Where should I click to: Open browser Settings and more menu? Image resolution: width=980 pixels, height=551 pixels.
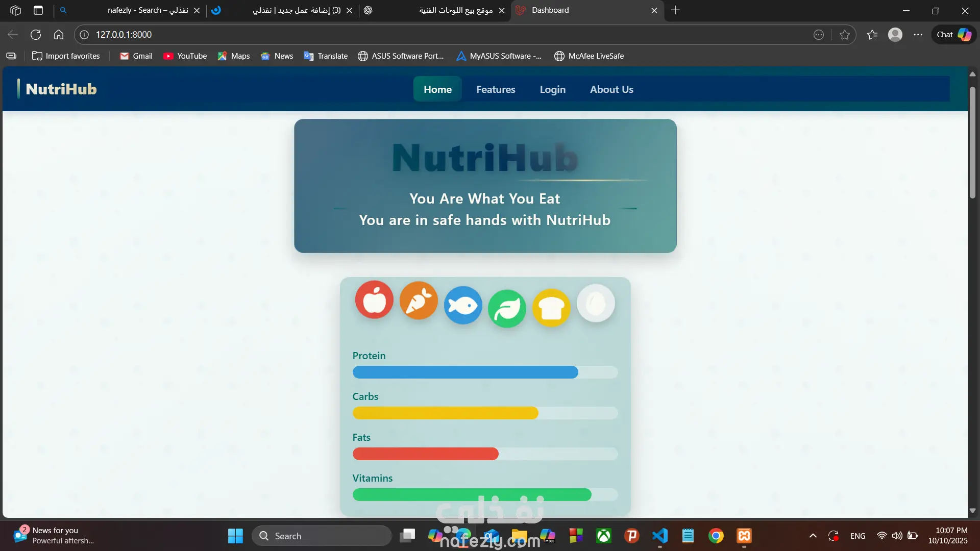pos(918,35)
